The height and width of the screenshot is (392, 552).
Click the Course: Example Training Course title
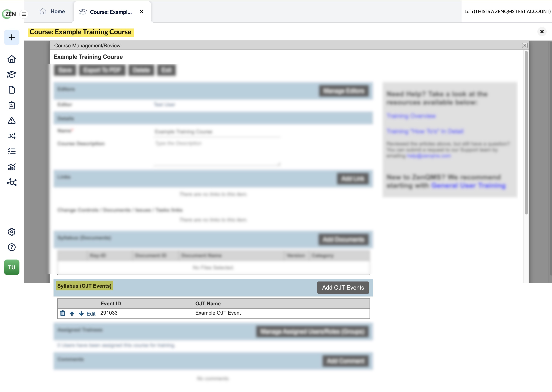(81, 32)
